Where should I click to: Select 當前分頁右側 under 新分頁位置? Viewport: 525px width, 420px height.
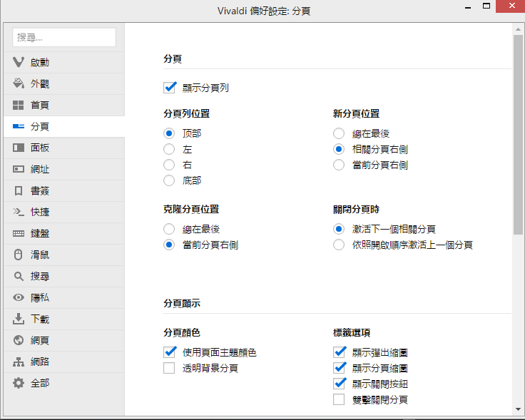tap(339, 165)
